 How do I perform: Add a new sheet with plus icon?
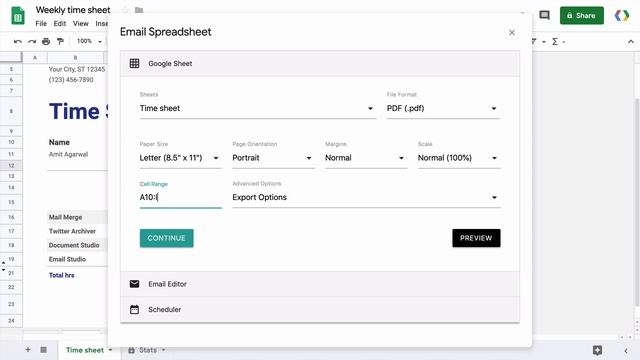tap(28, 350)
